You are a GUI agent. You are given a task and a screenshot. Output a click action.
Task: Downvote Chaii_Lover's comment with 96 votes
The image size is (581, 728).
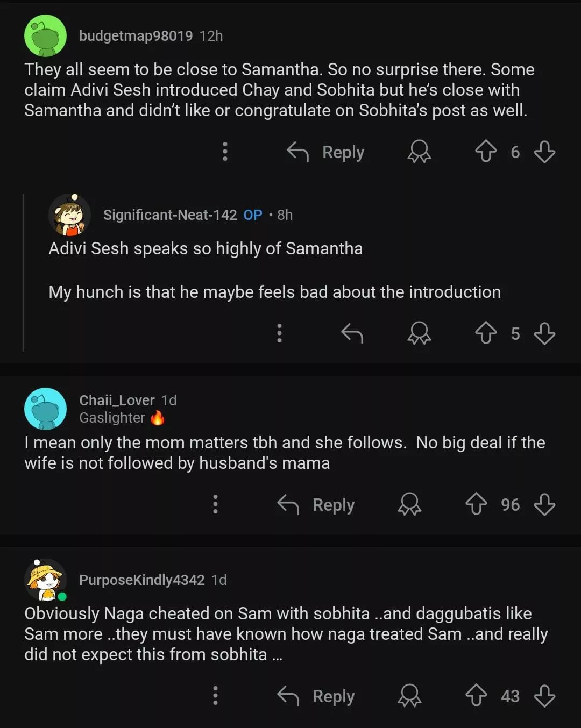point(544,504)
